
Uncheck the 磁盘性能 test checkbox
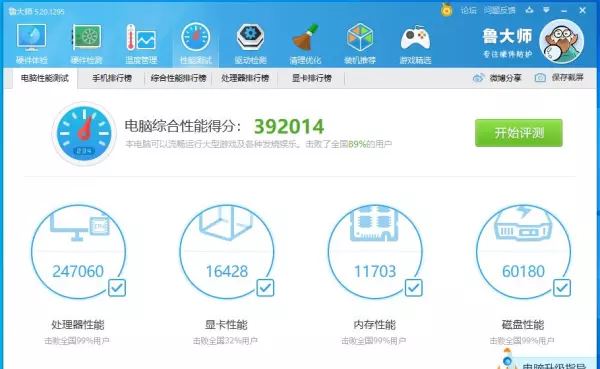coord(562,288)
